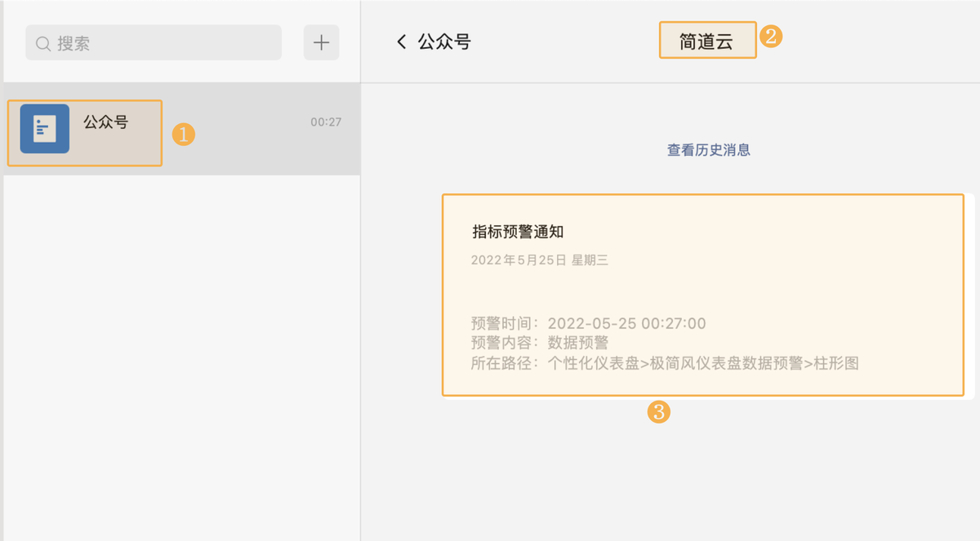Click the 搜索 search input field

pos(153,42)
